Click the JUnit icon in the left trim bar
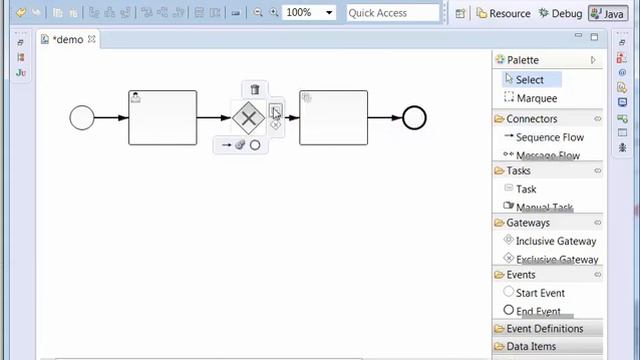This screenshot has height=360, width=640. (x=21, y=73)
